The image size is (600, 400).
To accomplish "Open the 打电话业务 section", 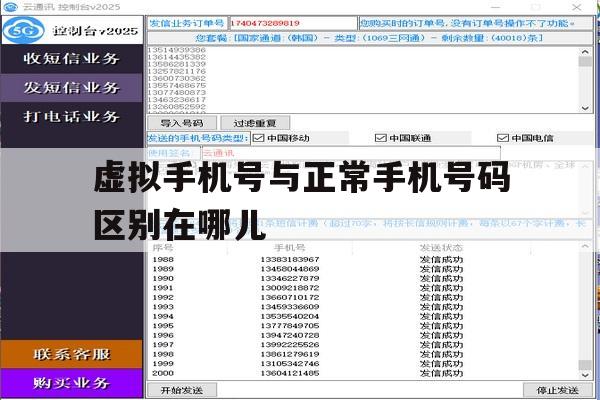I will [72, 116].
